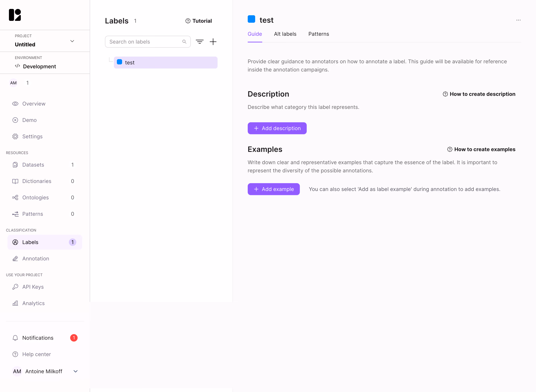Open Ontologies in sidebar

click(45, 197)
